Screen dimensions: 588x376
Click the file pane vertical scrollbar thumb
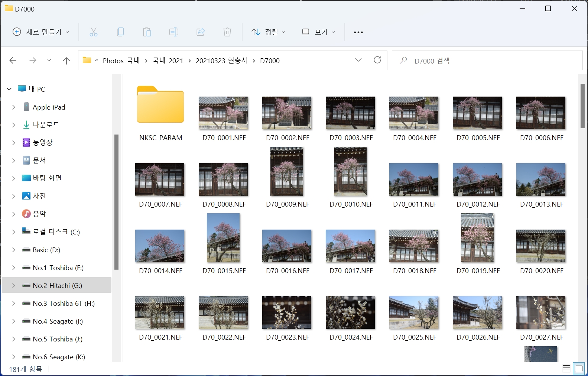[x=582, y=106]
